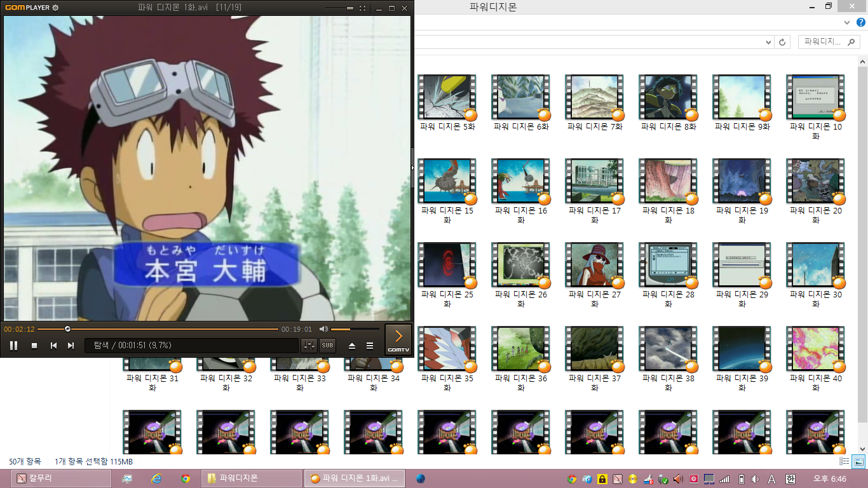
Task: Click the GOM Player volume slider
Action: coord(355,329)
